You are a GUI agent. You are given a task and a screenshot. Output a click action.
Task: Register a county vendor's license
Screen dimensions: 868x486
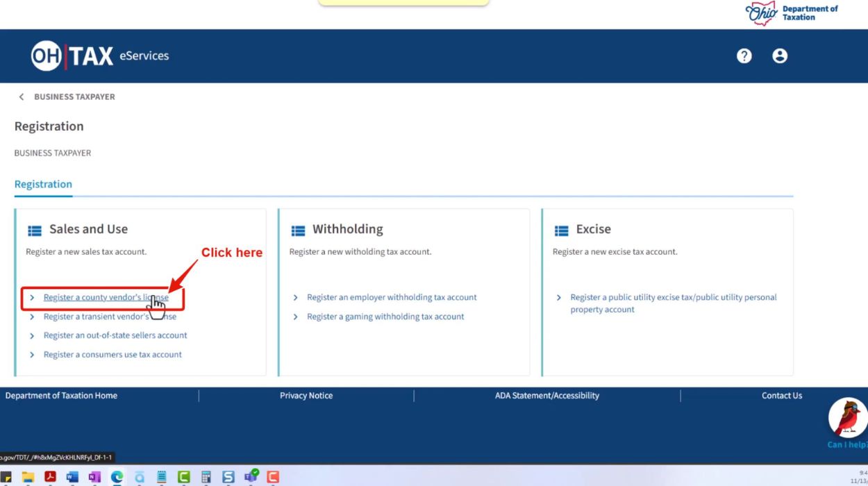(x=106, y=298)
